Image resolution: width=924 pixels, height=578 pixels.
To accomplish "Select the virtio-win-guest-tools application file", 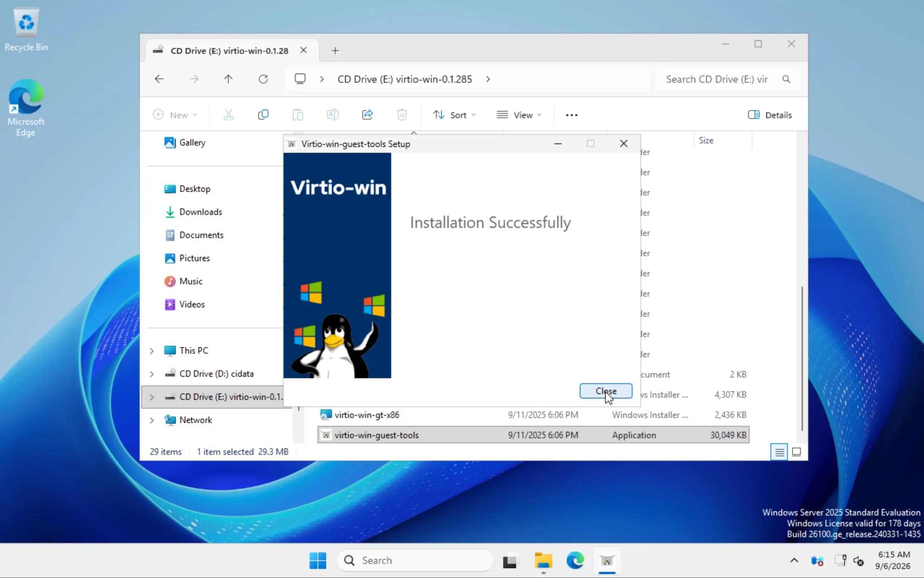I will point(533,435).
